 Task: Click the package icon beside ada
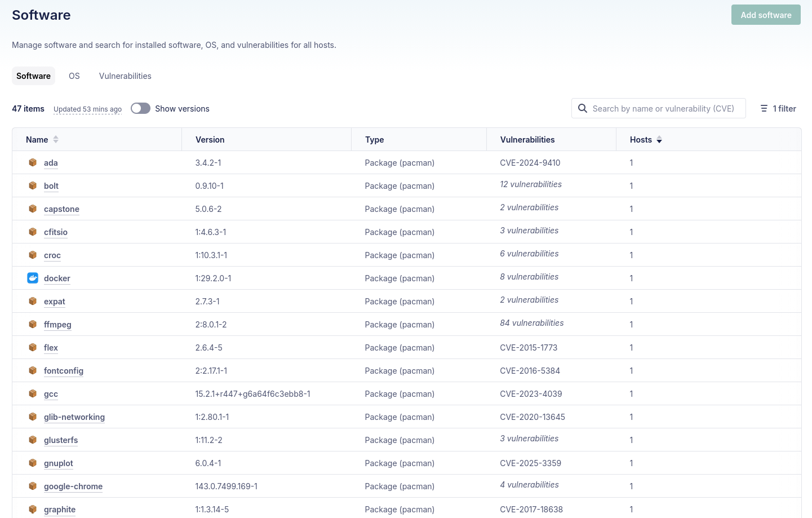pos(33,162)
